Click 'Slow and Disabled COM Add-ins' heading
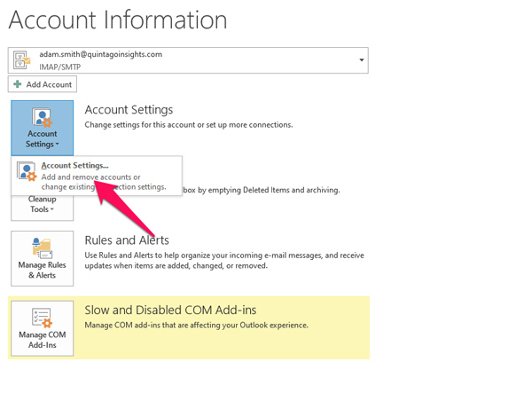Image resolution: width=532 pixels, height=393 pixels. (170, 310)
